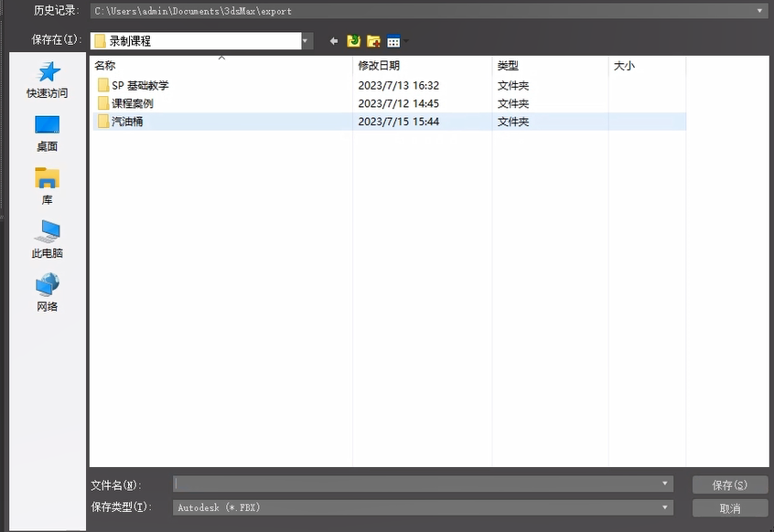
Task: Open 网络 in the places sidebar
Action: [48, 293]
